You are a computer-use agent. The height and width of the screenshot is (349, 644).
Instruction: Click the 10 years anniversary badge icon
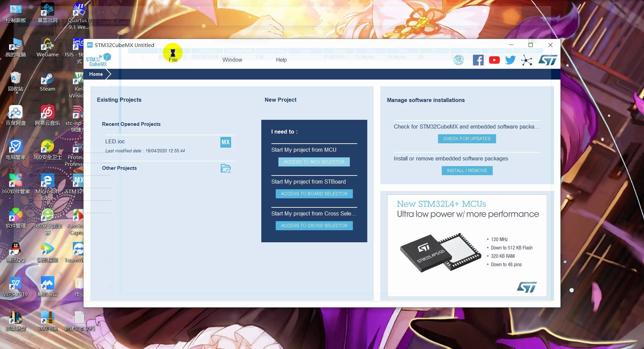coord(458,60)
